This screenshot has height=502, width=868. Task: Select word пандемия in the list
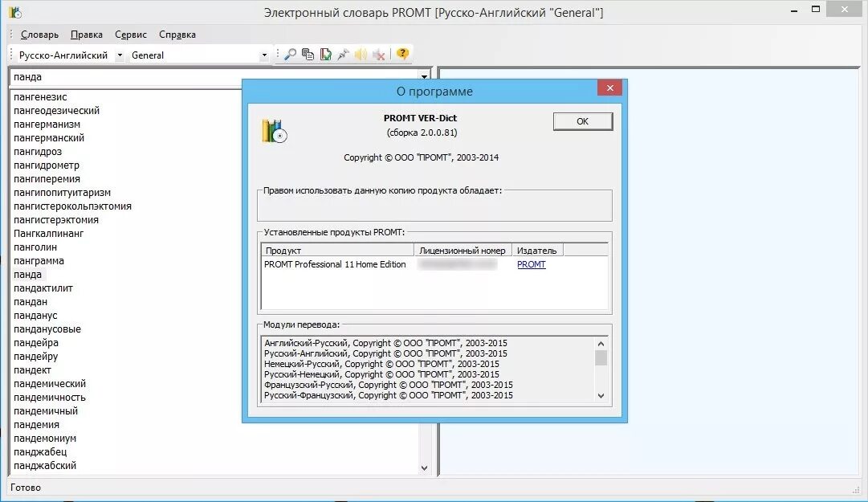pyautogui.click(x=37, y=425)
